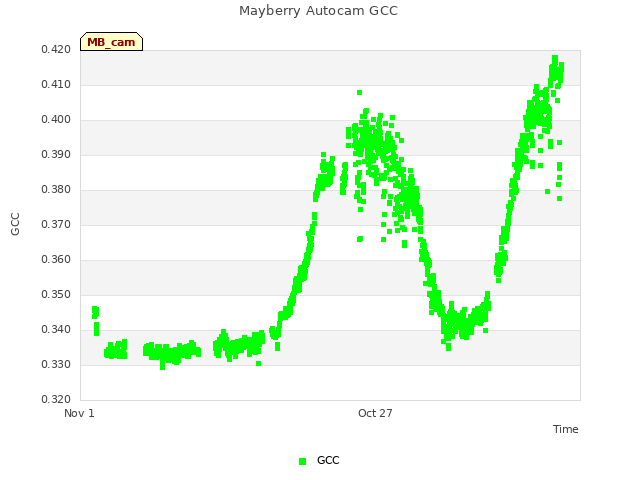Click the 0.410 y-axis tick label
Screen dimensions: 640x480
(x=56, y=84)
